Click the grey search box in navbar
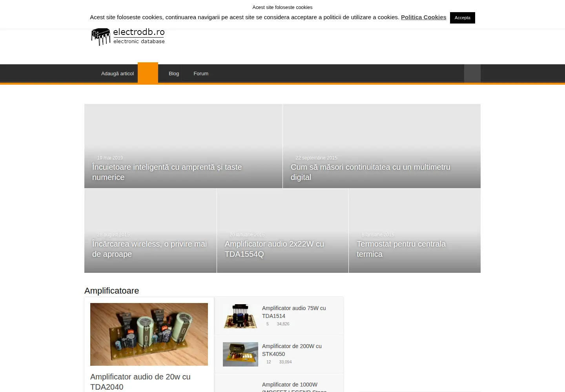Screen dimensions: 565x392 [472, 74]
